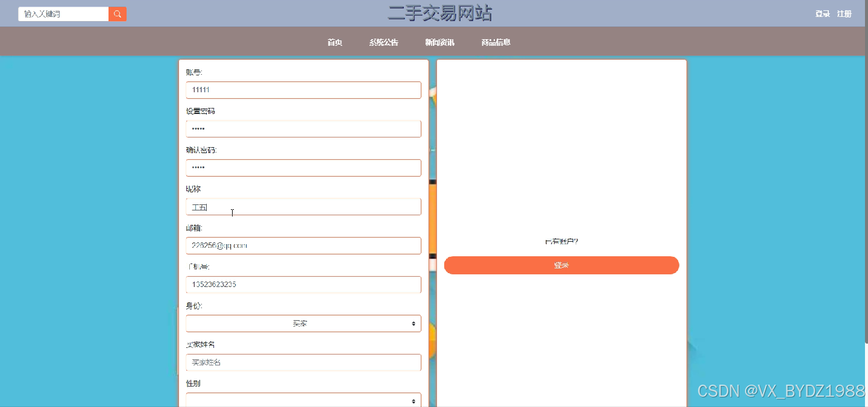
Task: Click the 买家姓名 field label
Action: tap(200, 345)
